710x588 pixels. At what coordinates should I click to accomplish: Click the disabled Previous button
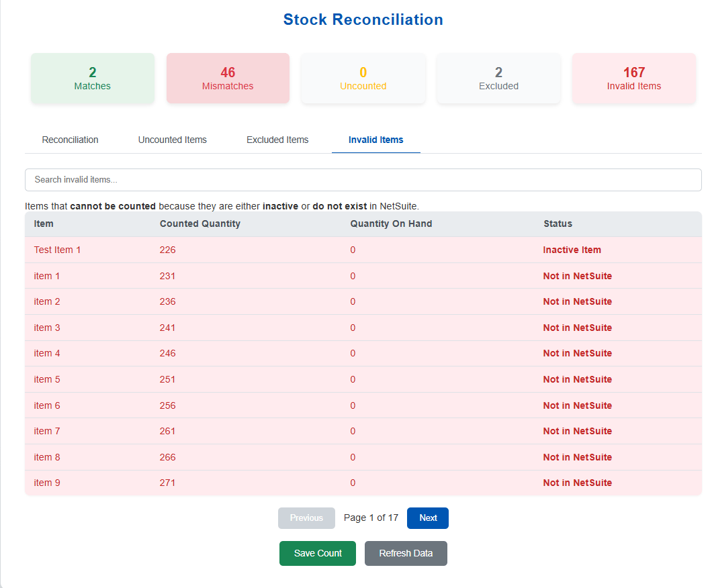click(x=306, y=518)
